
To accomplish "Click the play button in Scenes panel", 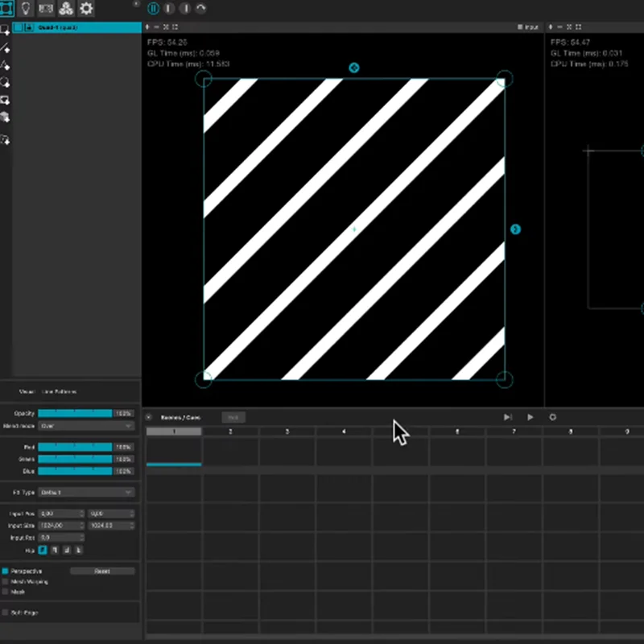I will pos(530,417).
